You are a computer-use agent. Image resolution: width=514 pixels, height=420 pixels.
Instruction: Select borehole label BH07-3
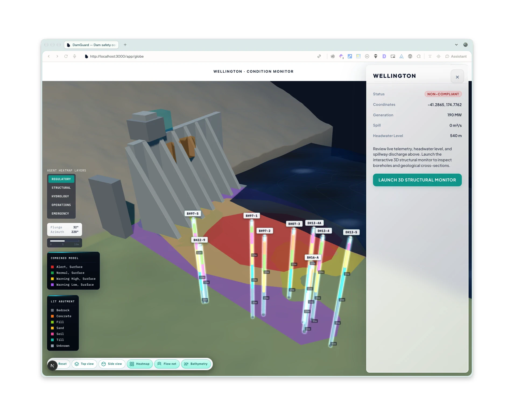click(294, 224)
